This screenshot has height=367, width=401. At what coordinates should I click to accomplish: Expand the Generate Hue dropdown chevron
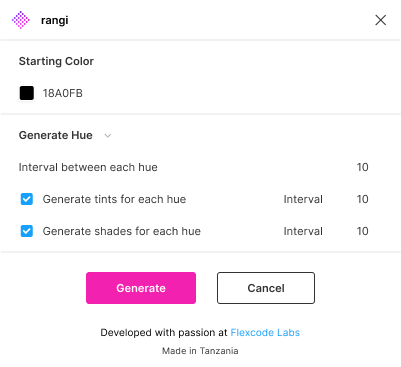pos(107,135)
